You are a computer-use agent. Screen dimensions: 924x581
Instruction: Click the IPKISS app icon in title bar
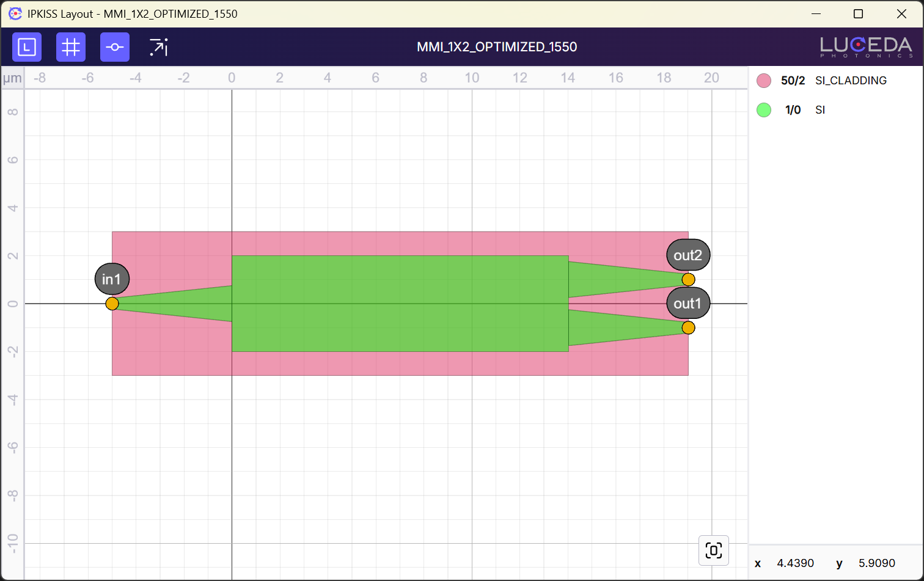(x=15, y=13)
